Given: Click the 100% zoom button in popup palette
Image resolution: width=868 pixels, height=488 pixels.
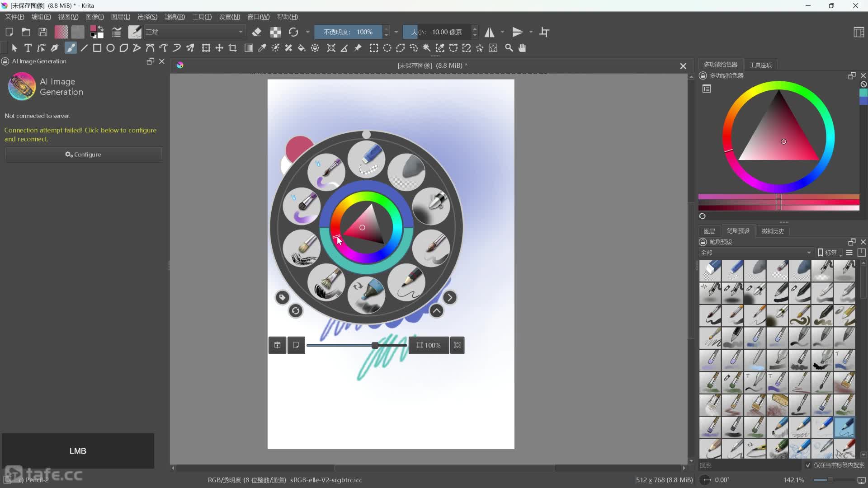Looking at the screenshot, I should (429, 345).
